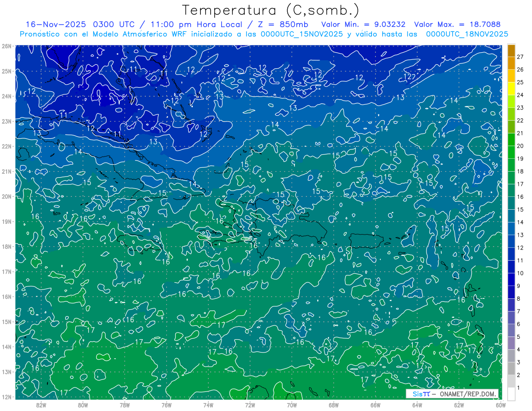532x411 pixels.
Task: Click the 64W longitude axis label
Action: (x=417, y=405)
